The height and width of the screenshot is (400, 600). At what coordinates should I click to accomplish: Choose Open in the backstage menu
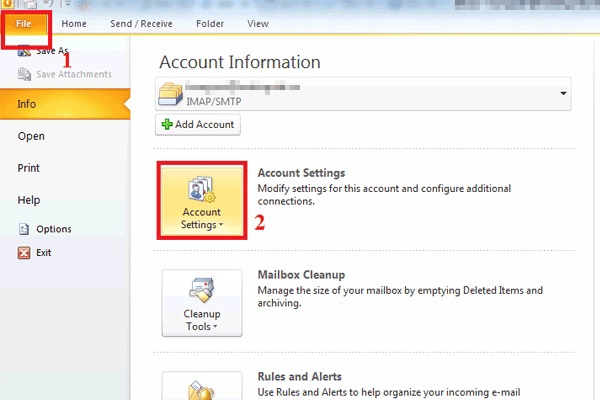pos(31,136)
